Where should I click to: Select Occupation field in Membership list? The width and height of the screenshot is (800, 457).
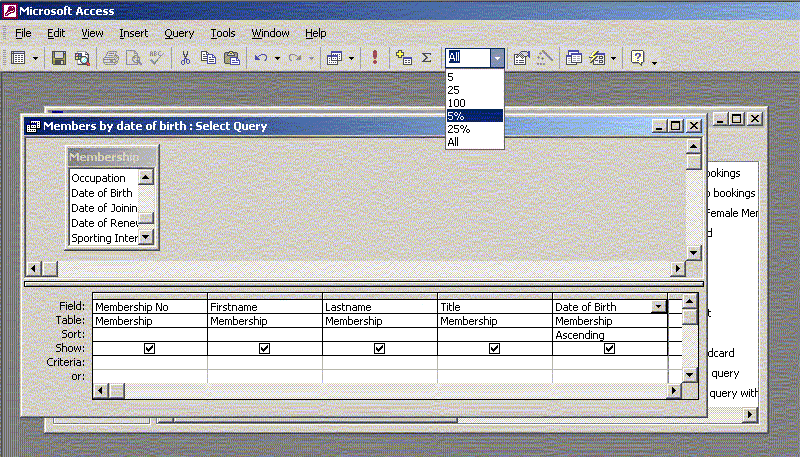tap(98, 178)
